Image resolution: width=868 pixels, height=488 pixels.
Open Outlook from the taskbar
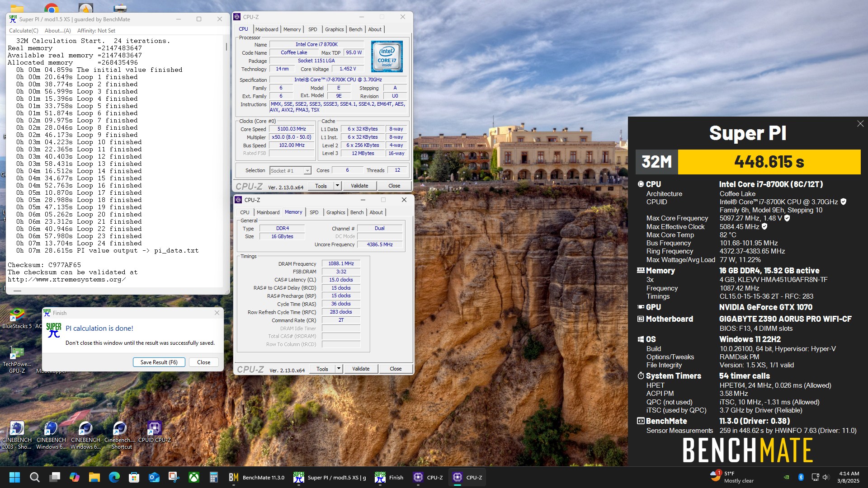[x=154, y=477]
